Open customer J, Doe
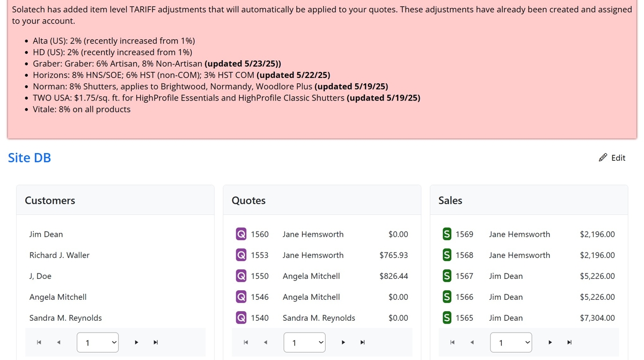This screenshot has width=644, height=360. coord(40,276)
